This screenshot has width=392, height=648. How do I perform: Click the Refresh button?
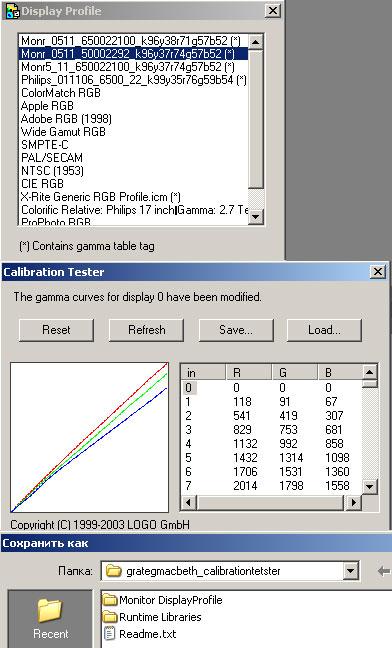pyautogui.click(x=146, y=330)
